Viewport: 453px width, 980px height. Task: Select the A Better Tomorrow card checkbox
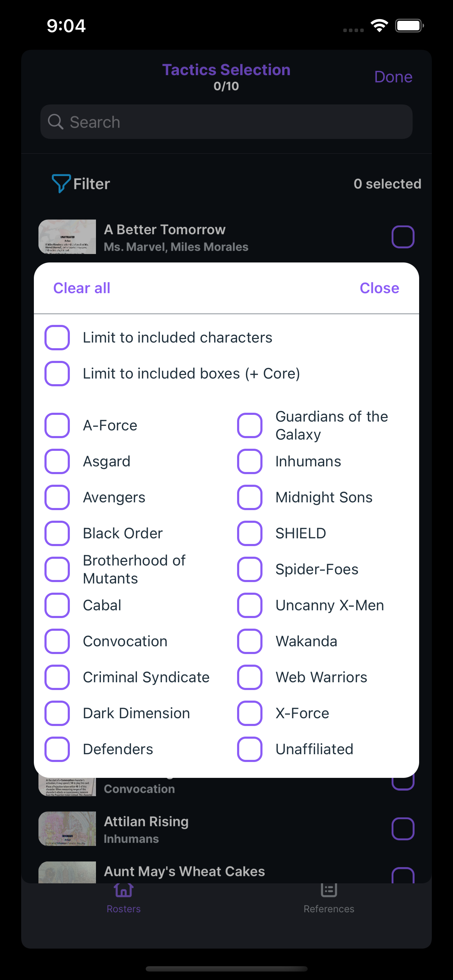point(403,237)
